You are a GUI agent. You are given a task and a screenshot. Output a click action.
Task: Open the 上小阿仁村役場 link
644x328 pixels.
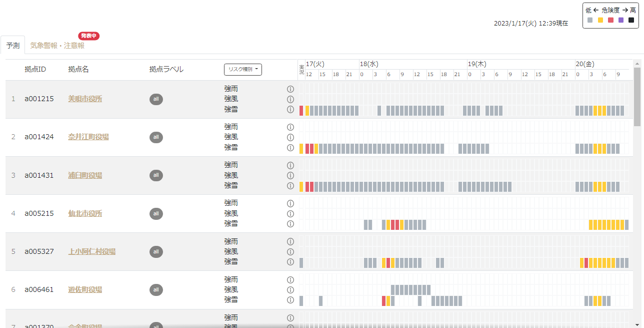coord(92,251)
